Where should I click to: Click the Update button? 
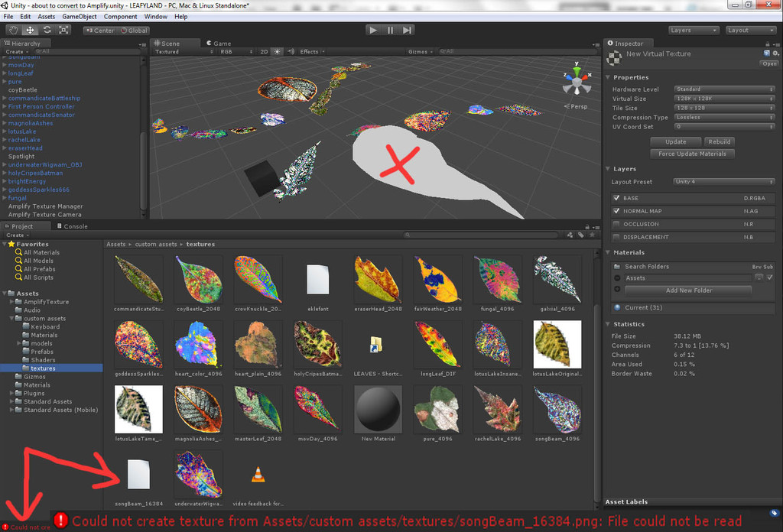(x=676, y=141)
